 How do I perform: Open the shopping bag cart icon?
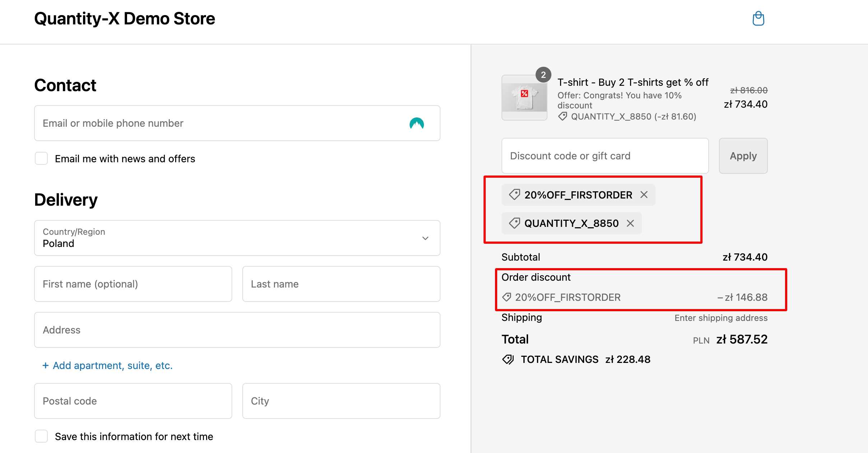click(758, 19)
